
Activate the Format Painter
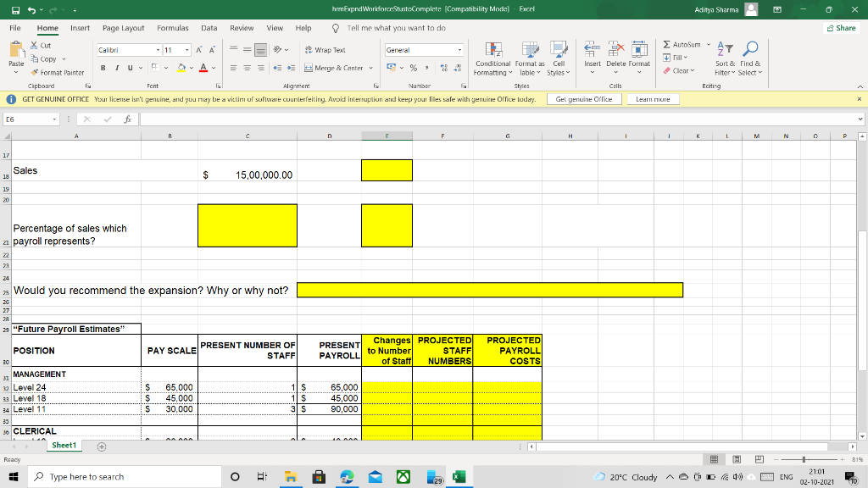pos(58,73)
